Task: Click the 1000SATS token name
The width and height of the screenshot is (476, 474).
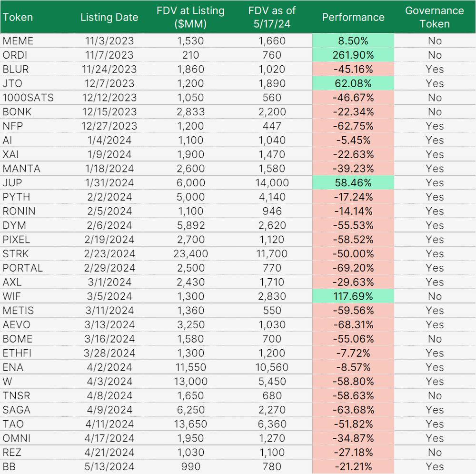Action: pyautogui.click(x=28, y=98)
